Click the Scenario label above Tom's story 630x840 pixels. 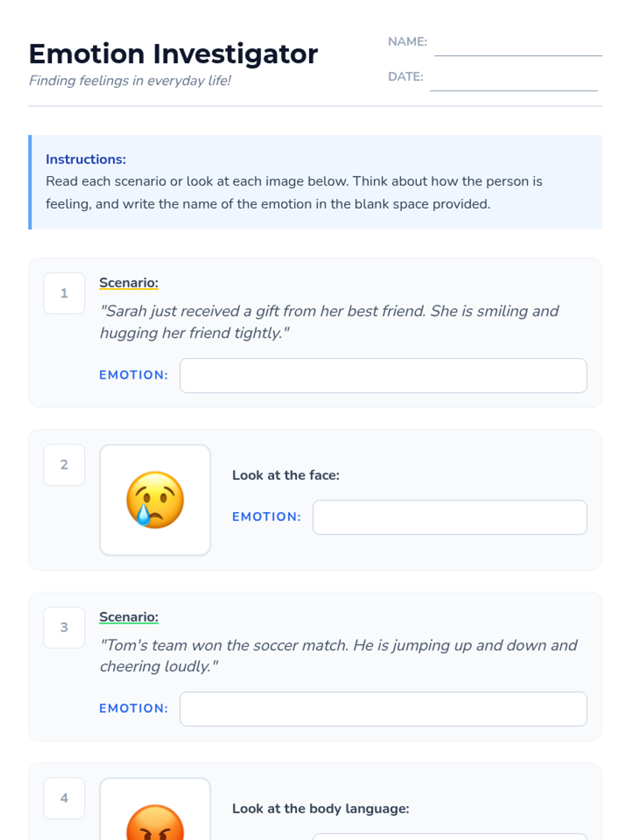tap(129, 617)
